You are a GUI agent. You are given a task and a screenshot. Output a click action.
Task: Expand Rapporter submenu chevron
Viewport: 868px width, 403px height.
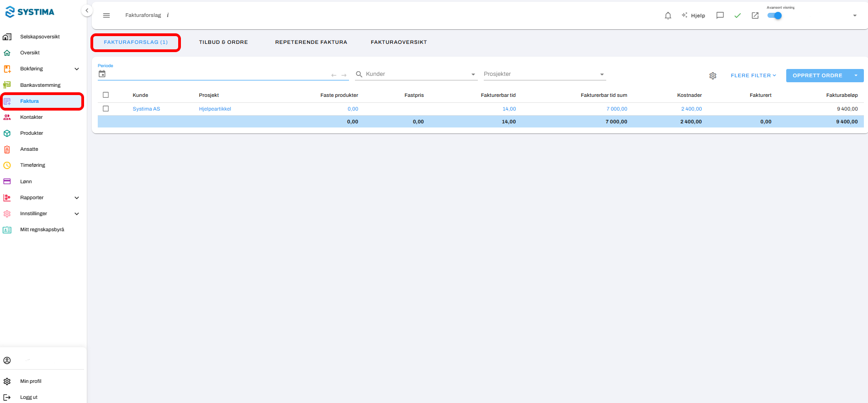(x=77, y=198)
